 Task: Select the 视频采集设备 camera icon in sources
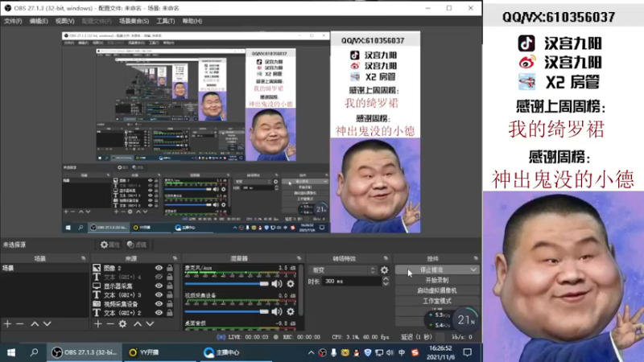97,304
